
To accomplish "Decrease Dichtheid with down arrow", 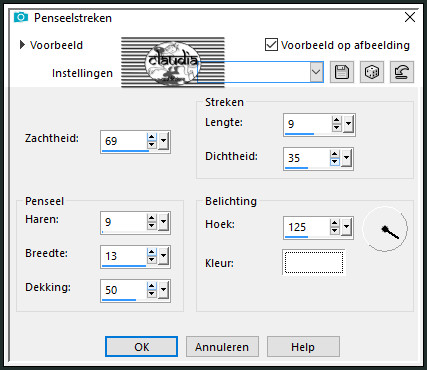I will point(334,162).
